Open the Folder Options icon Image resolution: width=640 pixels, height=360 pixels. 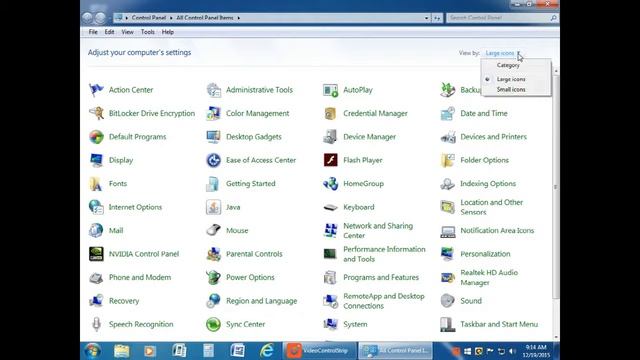click(x=448, y=160)
